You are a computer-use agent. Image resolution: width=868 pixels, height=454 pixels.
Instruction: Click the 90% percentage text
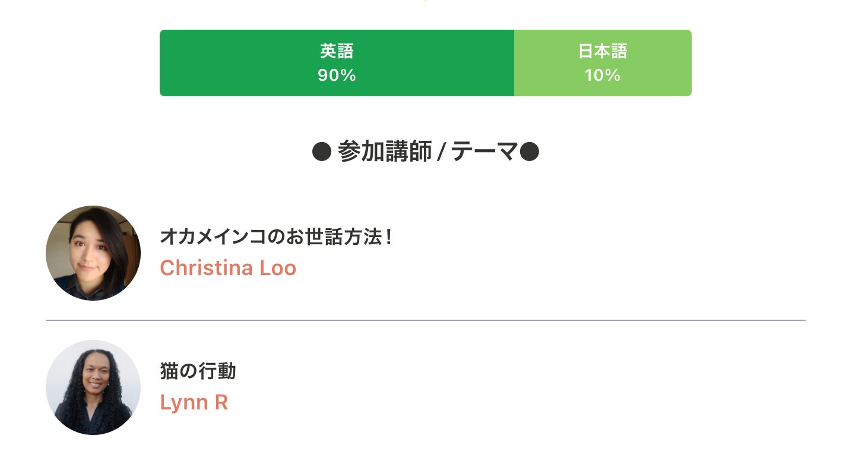click(x=337, y=75)
